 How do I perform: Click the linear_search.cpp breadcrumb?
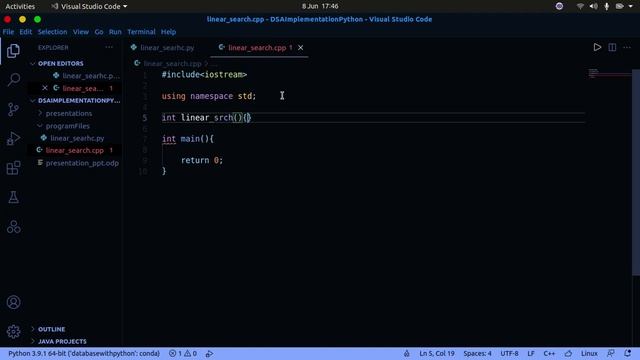pyautogui.click(x=173, y=64)
